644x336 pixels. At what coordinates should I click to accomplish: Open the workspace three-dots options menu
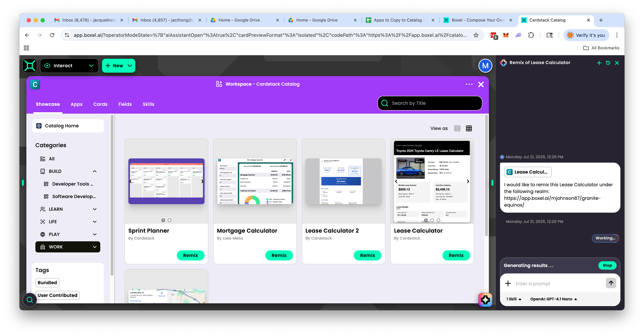(469, 84)
